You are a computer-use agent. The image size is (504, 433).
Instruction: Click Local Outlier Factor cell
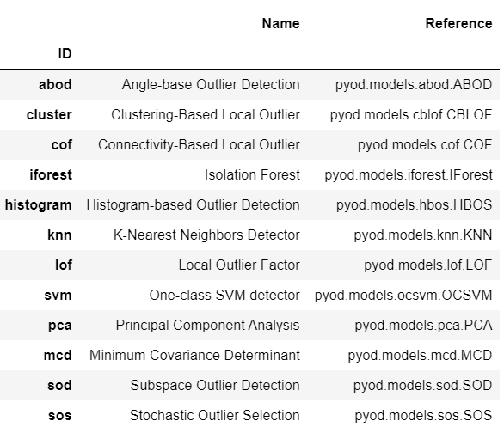(x=239, y=265)
